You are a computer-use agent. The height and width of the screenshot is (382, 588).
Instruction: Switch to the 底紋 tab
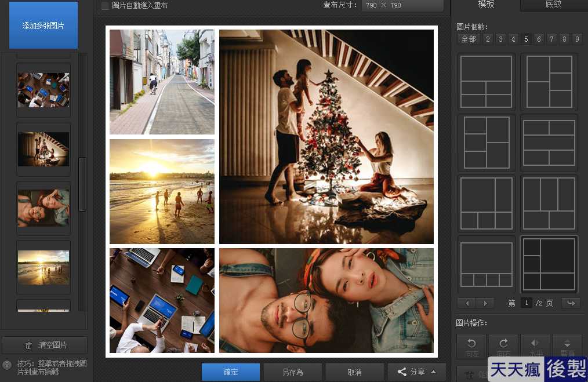(553, 5)
